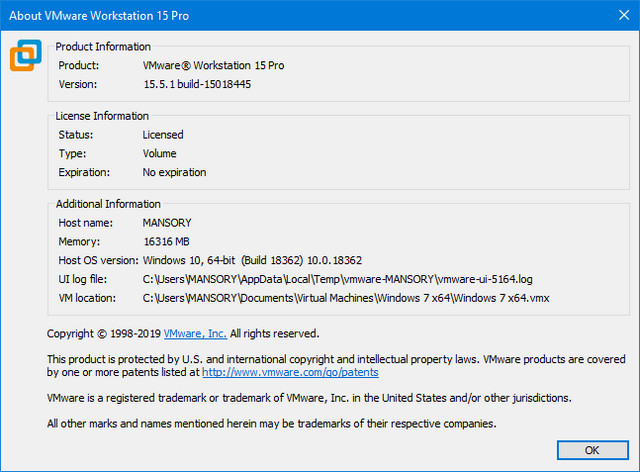Image resolution: width=640 pixels, height=472 pixels.
Task: Select the version text 15.5.1 build-15018445
Action: tap(197, 84)
